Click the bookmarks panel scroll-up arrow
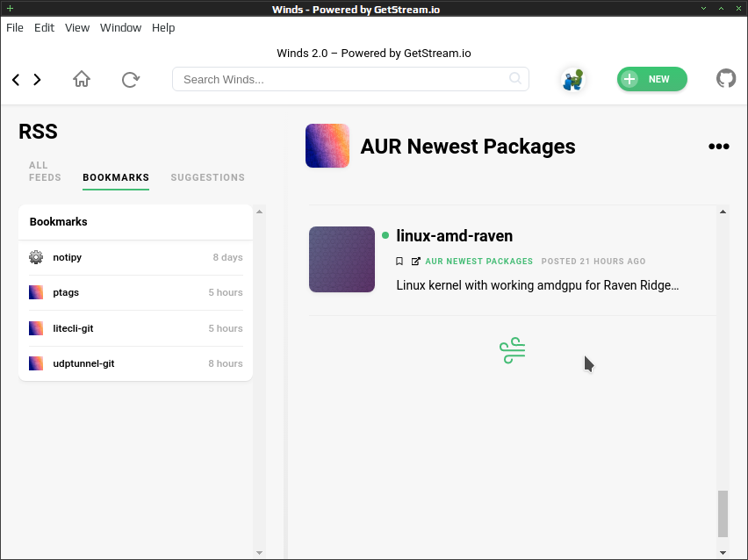 pyautogui.click(x=260, y=212)
